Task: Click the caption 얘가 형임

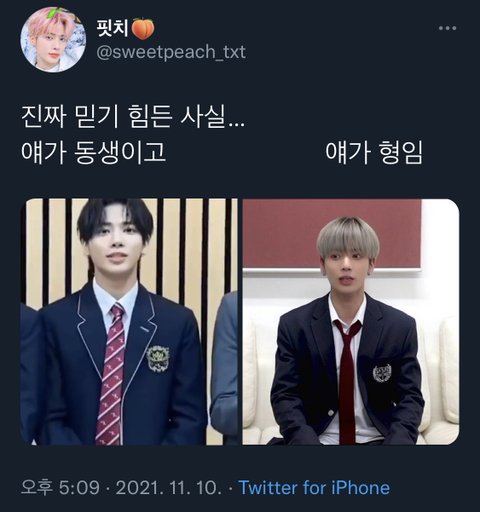Action: pos(374,152)
